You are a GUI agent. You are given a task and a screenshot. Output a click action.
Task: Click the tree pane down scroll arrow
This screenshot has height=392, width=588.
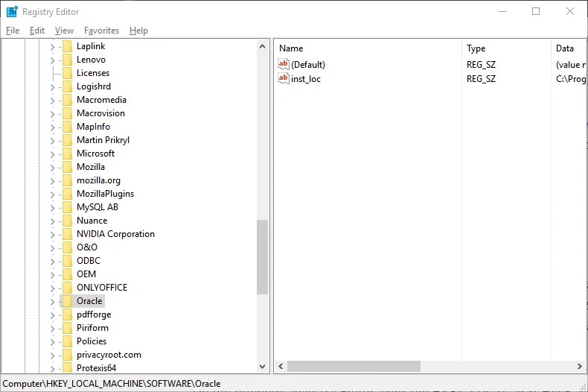click(x=262, y=367)
